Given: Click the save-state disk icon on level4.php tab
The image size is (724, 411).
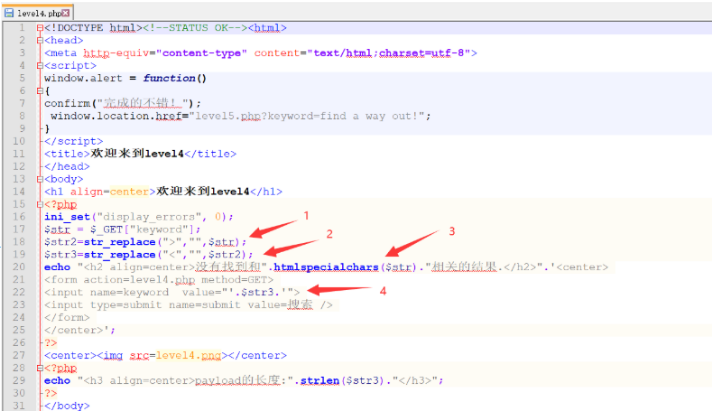Looking at the screenshot, I should click(9, 13).
